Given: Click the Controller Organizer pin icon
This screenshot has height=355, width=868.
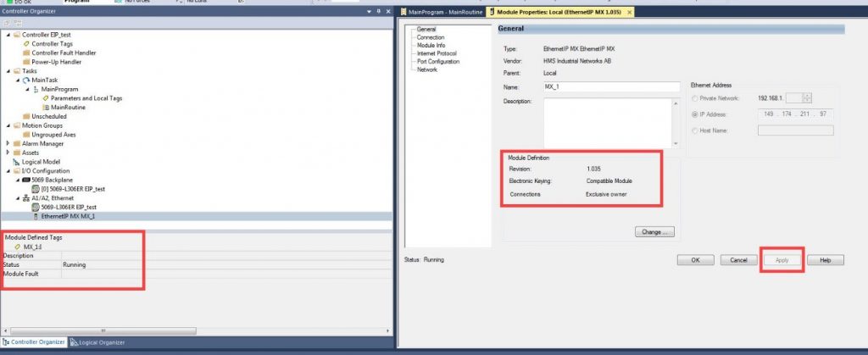Looking at the screenshot, I should (379, 11).
